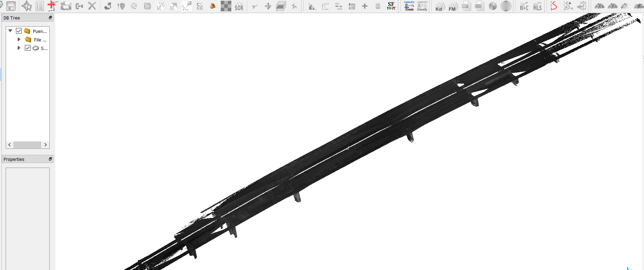Click the SF scalar field color scale icon

pyautogui.click(x=391, y=6)
